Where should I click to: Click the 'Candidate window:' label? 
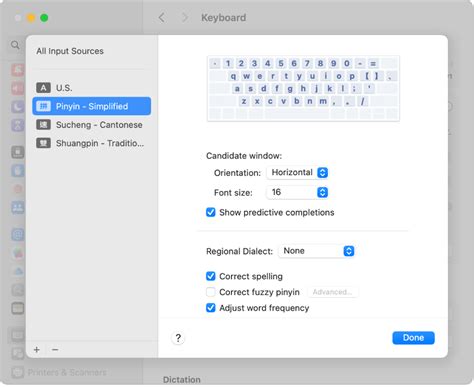244,156
